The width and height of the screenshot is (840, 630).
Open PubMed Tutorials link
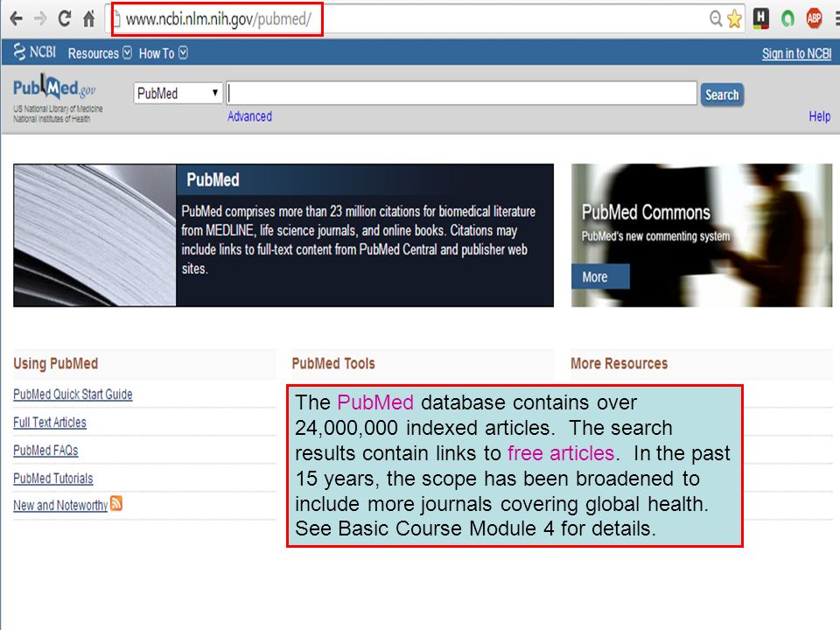pos(53,479)
